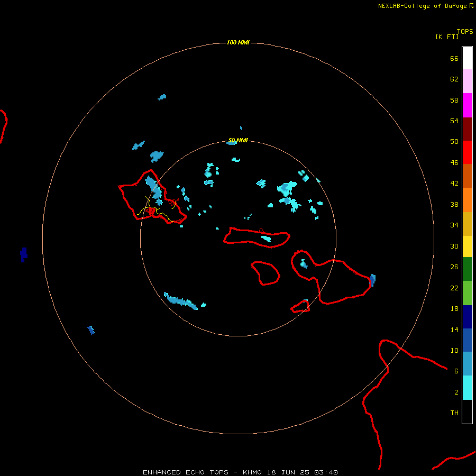The width and height of the screenshot is (476, 476).
Task: Click the dark green legend swatch
Action: click(467, 269)
